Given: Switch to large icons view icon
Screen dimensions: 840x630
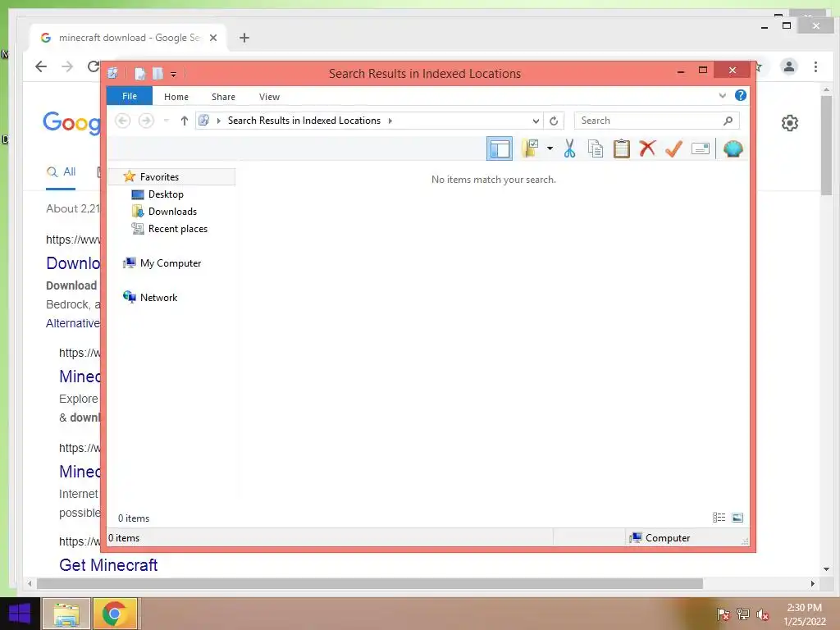Looking at the screenshot, I should (737, 517).
